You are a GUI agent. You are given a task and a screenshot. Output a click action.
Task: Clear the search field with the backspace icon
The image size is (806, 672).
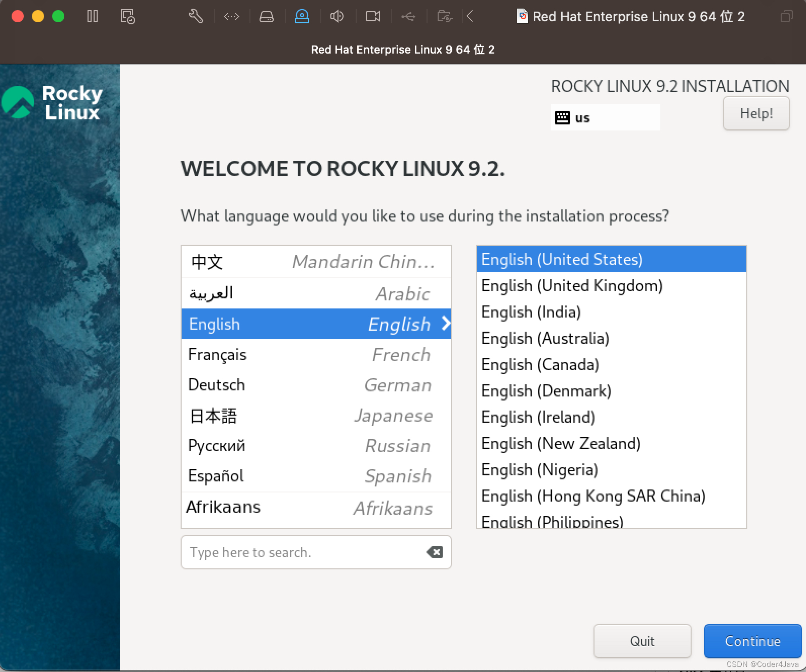(x=435, y=552)
